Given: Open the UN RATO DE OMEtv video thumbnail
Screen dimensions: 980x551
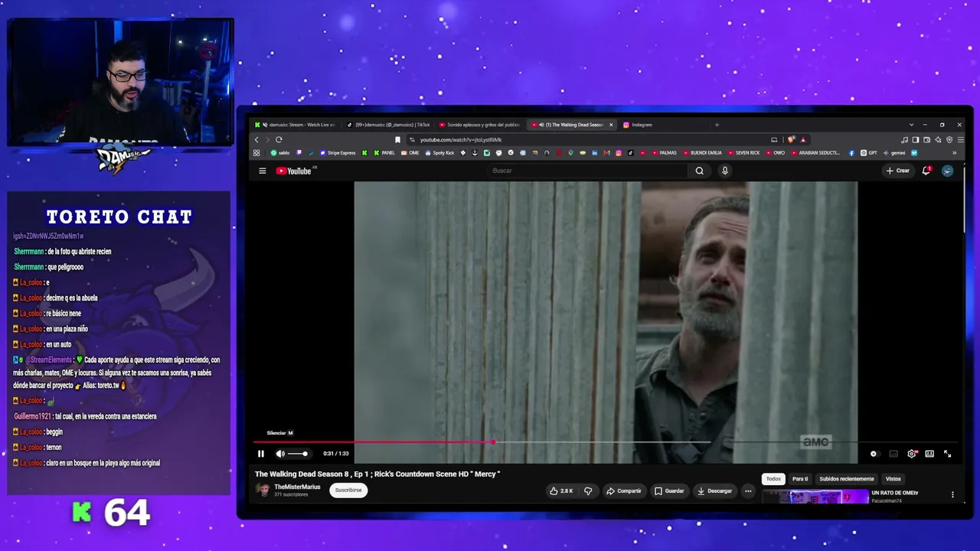Looking at the screenshot, I should (815, 497).
